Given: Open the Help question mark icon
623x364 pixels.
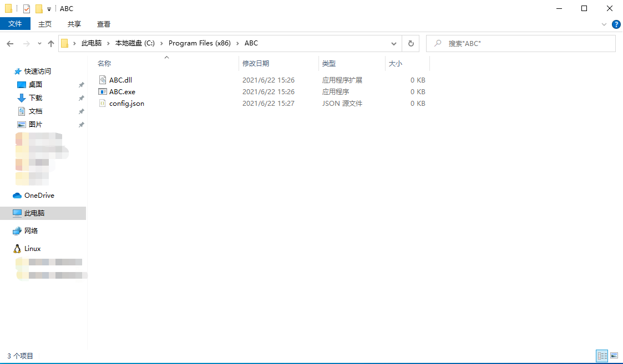Looking at the screenshot, I should pos(616,24).
